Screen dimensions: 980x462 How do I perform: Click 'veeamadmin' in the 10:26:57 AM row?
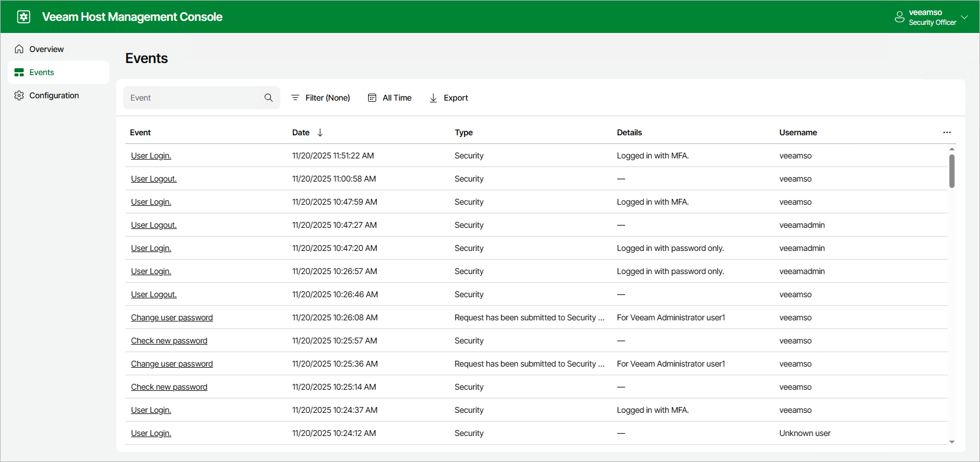pyautogui.click(x=802, y=271)
